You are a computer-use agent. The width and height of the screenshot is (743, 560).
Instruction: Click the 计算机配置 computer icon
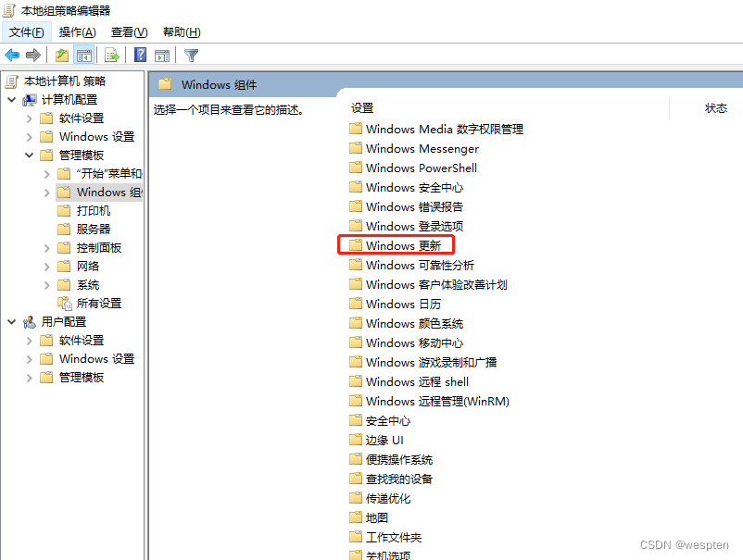pyautogui.click(x=30, y=100)
